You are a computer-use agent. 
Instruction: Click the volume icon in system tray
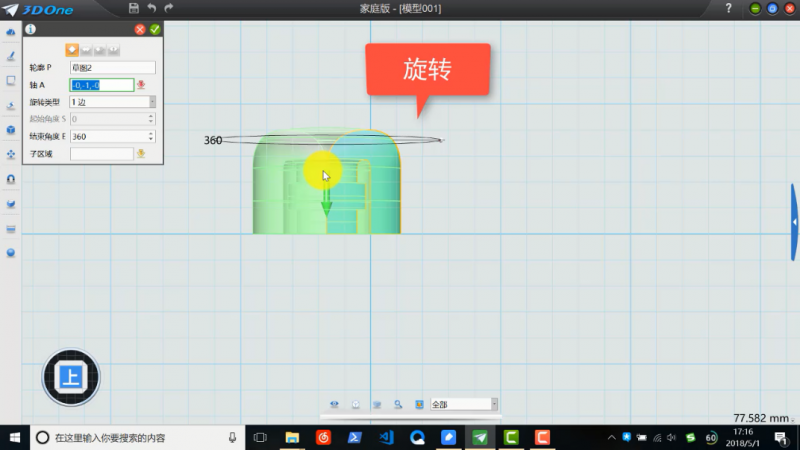(x=672, y=438)
